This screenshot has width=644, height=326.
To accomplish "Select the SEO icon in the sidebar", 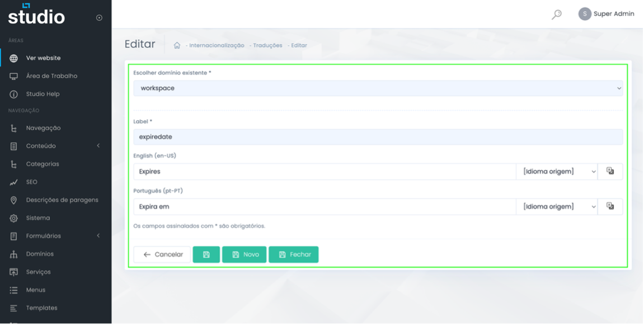I will 12,182.
